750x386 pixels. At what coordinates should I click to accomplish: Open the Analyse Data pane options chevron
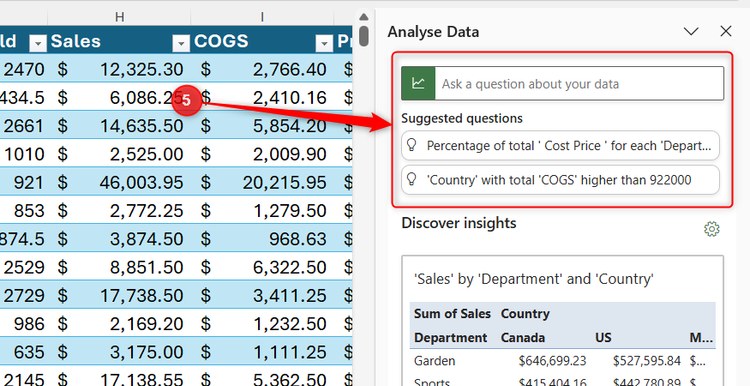coord(691,32)
